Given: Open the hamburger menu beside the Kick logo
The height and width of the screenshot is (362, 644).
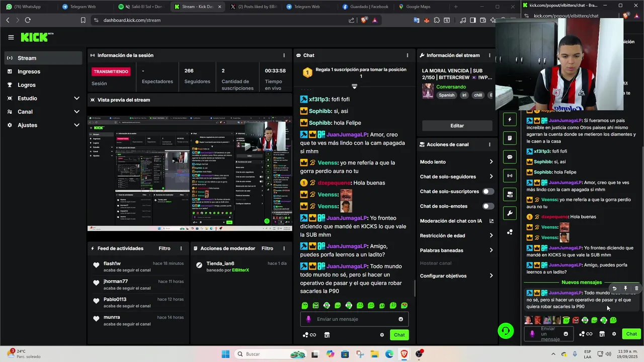Looking at the screenshot, I should coord(11,37).
